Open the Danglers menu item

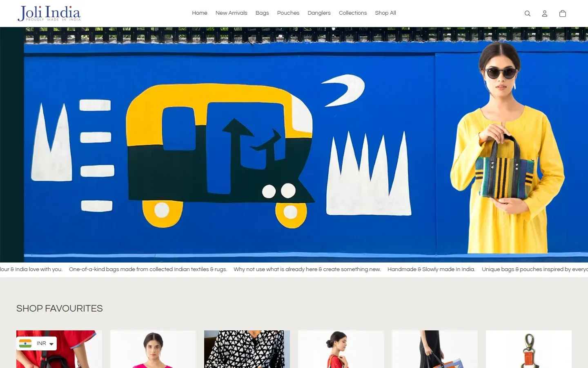click(319, 13)
